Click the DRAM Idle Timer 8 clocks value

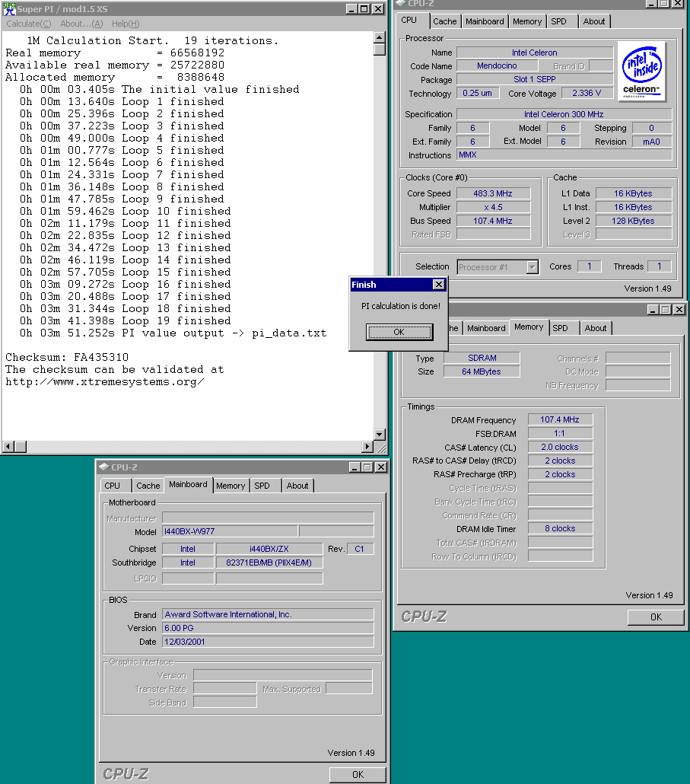(560, 528)
